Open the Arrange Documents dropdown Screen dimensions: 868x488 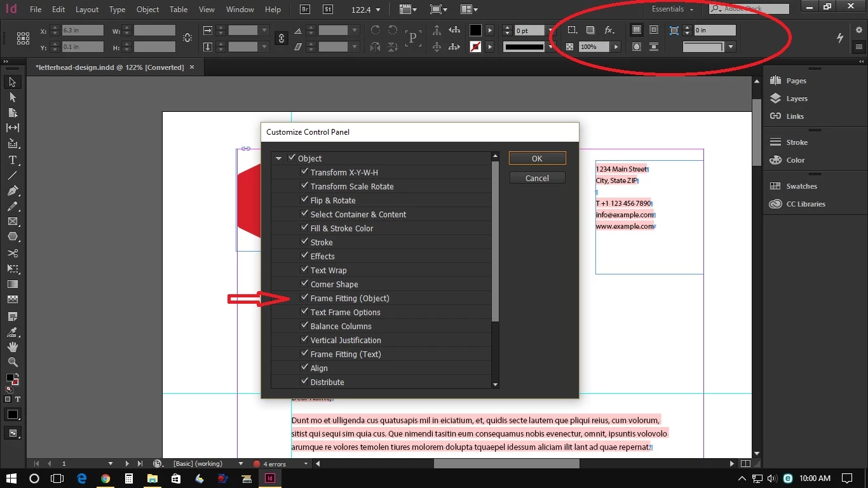pos(469,10)
